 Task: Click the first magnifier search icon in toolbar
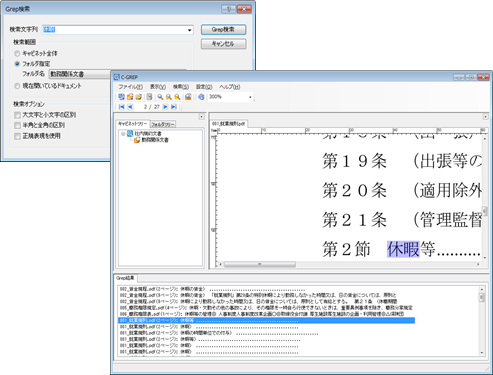(x=160, y=97)
